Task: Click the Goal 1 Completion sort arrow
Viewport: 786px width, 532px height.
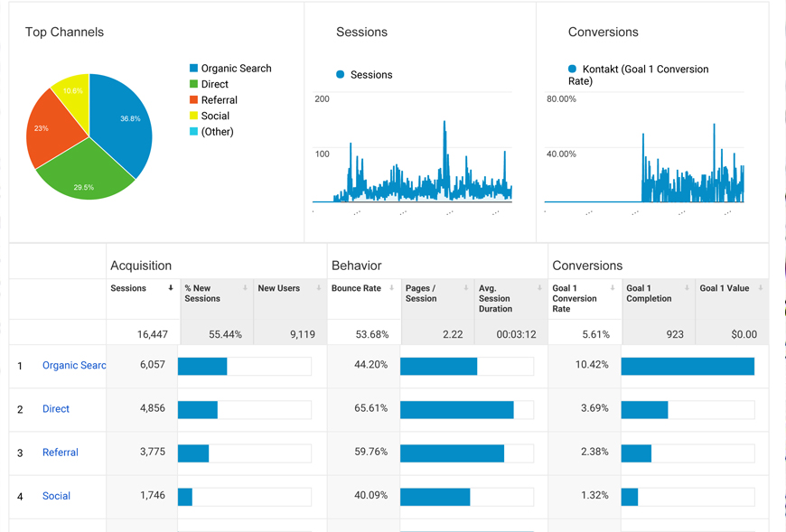Action: coord(688,288)
